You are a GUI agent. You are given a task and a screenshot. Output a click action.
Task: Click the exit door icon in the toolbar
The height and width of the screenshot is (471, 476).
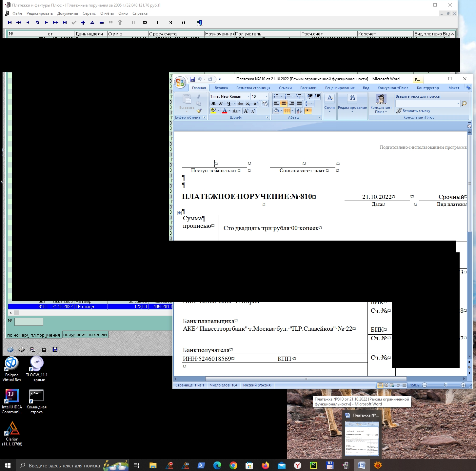click(199, 23)
